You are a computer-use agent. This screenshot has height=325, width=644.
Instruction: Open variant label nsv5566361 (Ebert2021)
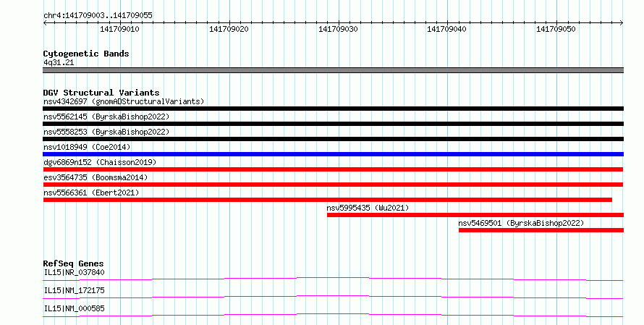(x=91, y=193)
